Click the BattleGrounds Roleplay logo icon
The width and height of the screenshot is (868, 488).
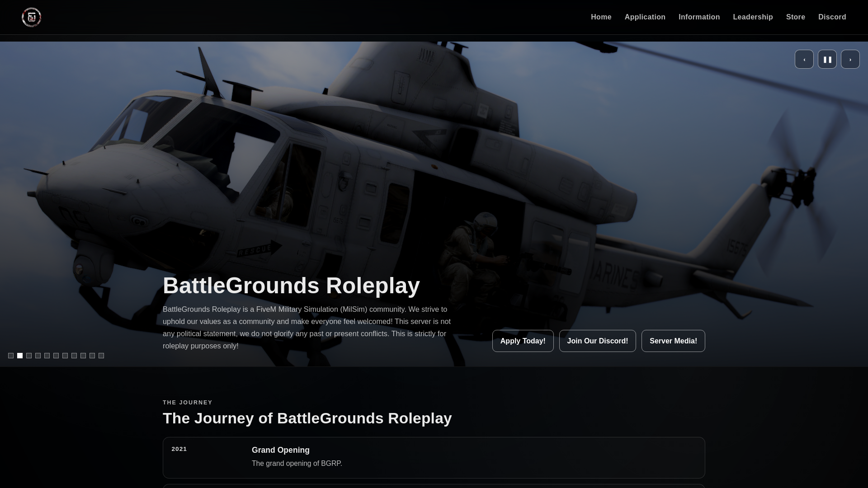[x=32, y=17]
